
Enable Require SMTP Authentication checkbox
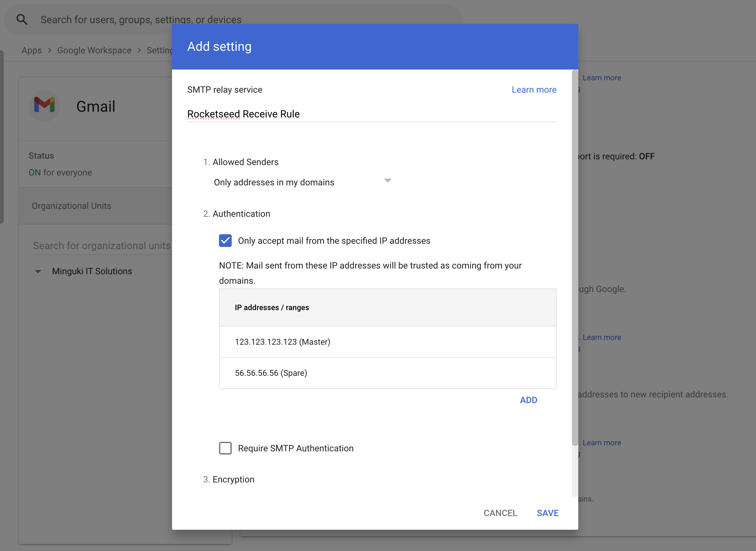(x=225, y=448)
